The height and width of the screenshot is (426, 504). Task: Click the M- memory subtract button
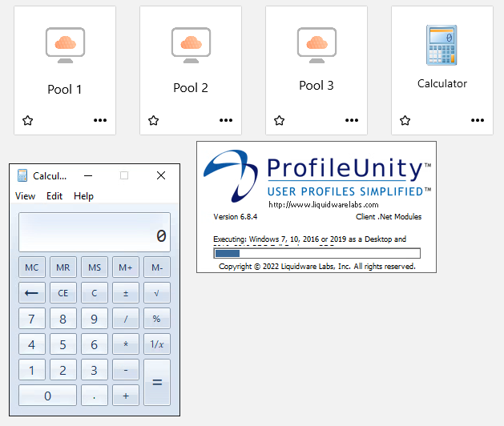click(157, 267)
